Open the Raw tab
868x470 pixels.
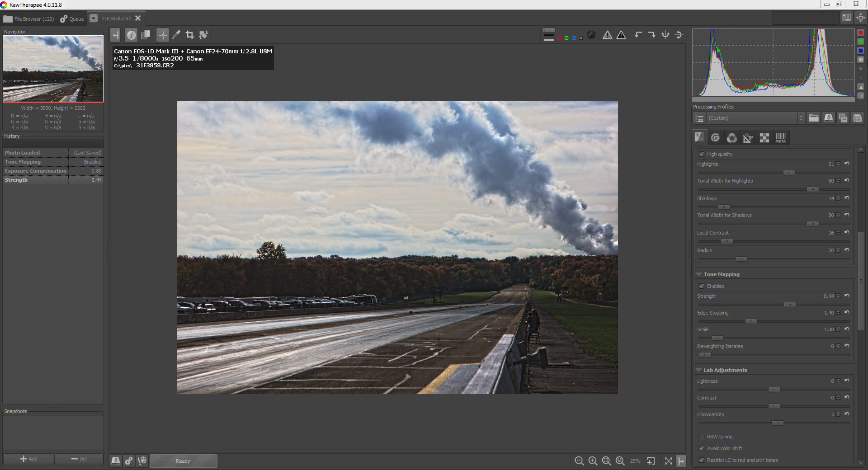click(764, 137)
